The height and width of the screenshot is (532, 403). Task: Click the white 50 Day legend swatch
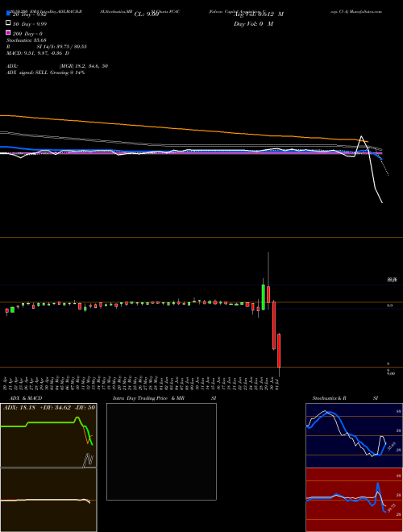[x=8, y=23]
